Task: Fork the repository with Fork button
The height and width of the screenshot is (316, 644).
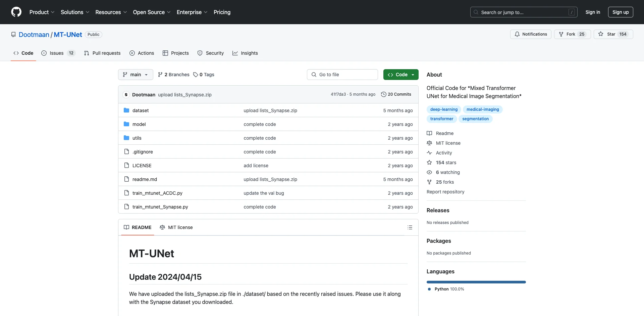Action: point(572,34)
